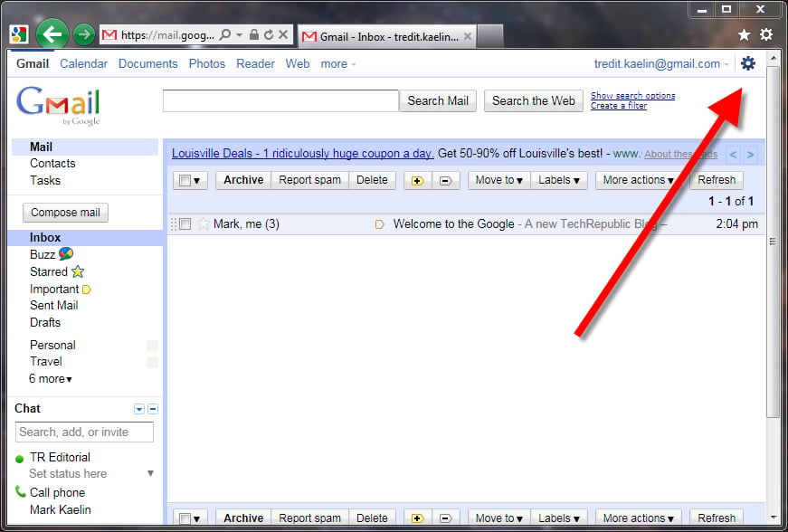Open the Show search options link
The image size is (788, 532).
pyautogui.click(x=632, y=95)
